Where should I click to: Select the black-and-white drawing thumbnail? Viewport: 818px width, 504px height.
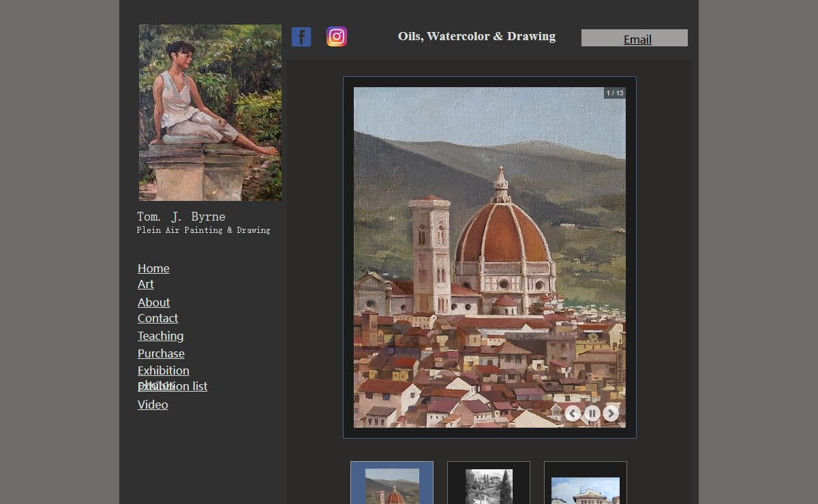click(x=489, y=483)
